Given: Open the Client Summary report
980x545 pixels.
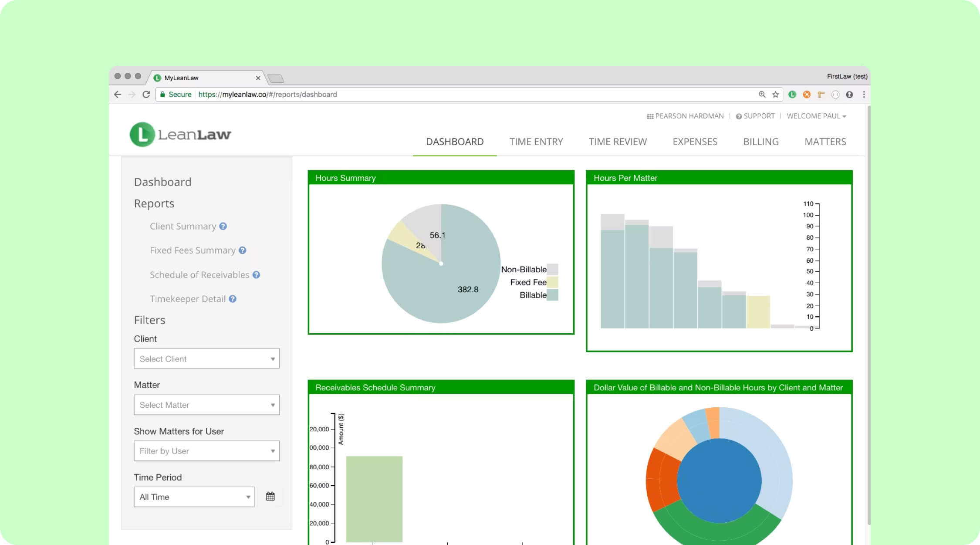Looking at the screenshot, I should [183, 226].
